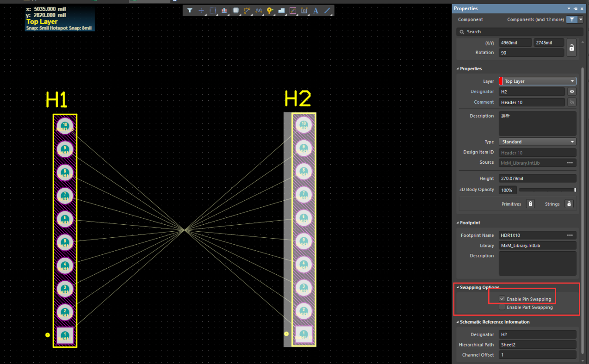
Task: Edit the Comment field Header 10
Action: click(x=531, y=102)
